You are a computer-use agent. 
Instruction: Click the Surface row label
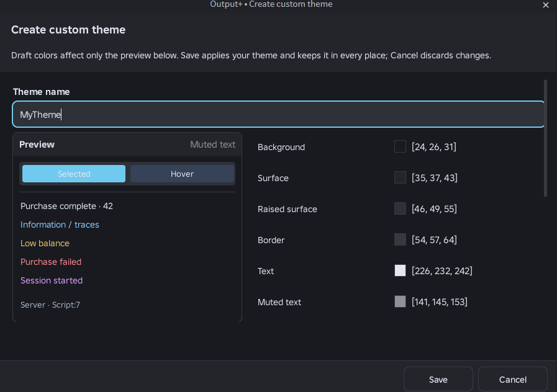[x=273, y=178]
